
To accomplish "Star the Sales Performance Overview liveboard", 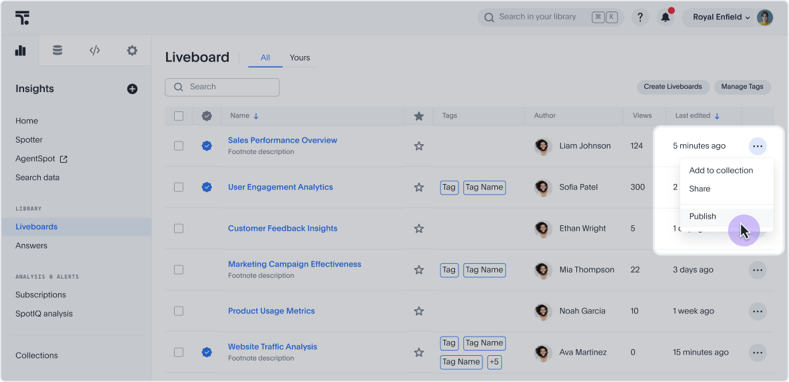I will pyautogui.click(x=419, y=146).
